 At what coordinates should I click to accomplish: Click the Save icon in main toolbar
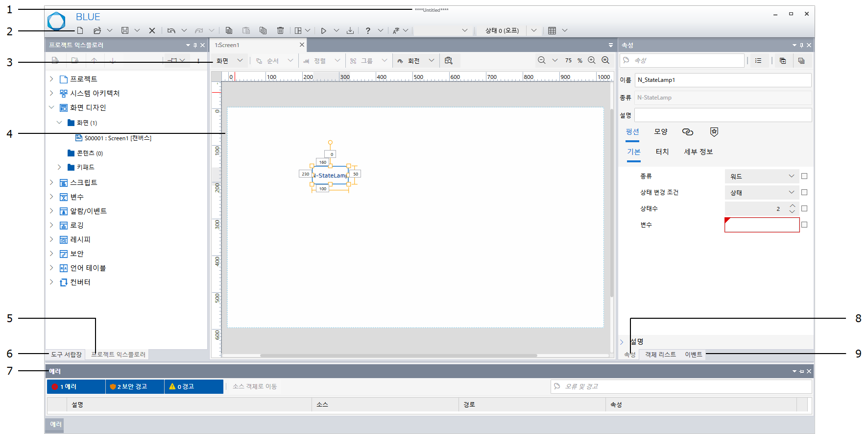(x=125, y=30)
